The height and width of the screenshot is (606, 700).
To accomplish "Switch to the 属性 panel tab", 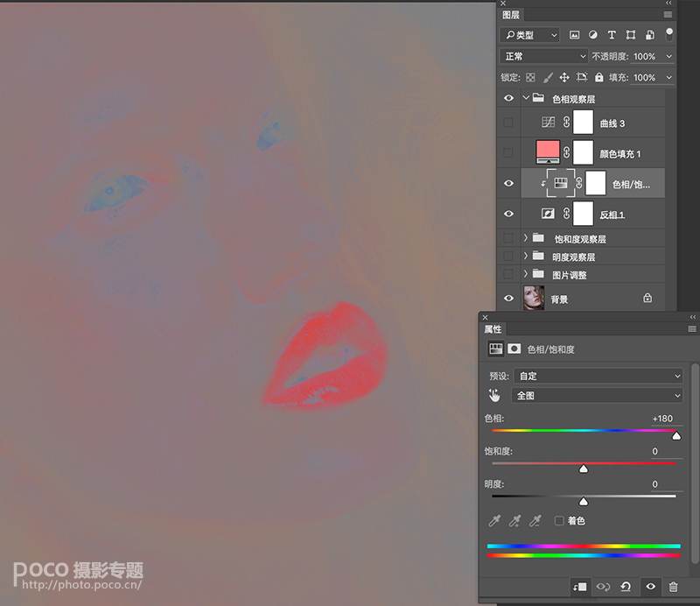I will click(493, 329).
